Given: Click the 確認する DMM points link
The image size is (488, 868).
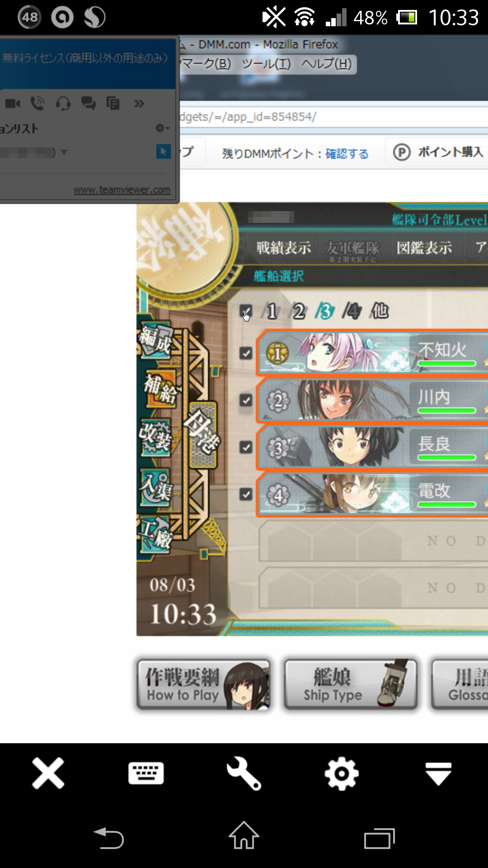Looking at the screenshot, I should click(x=347, y=154).
